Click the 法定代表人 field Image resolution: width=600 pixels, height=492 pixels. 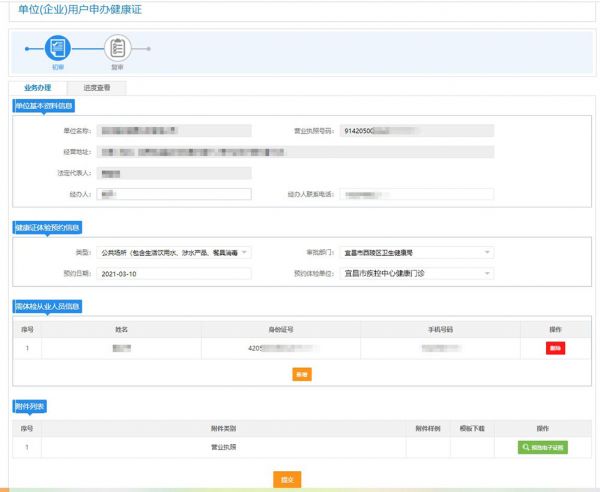click(173, 173)
